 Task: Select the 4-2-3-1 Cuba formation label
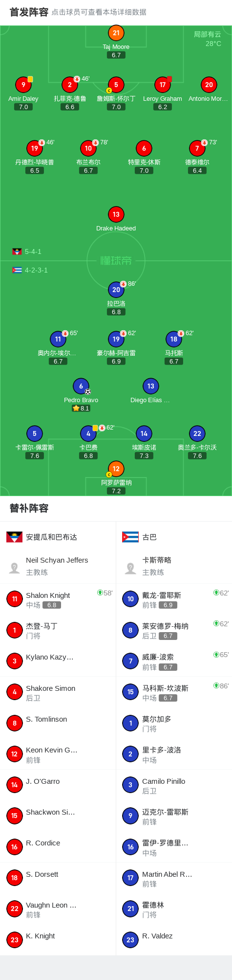point(36,270)
